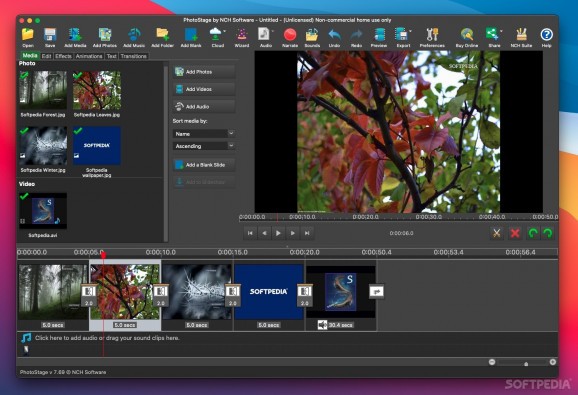This screenshot has height=395, width=578.
Task: Click the Add Blank toolbar icon
Action: click(191, 37)
